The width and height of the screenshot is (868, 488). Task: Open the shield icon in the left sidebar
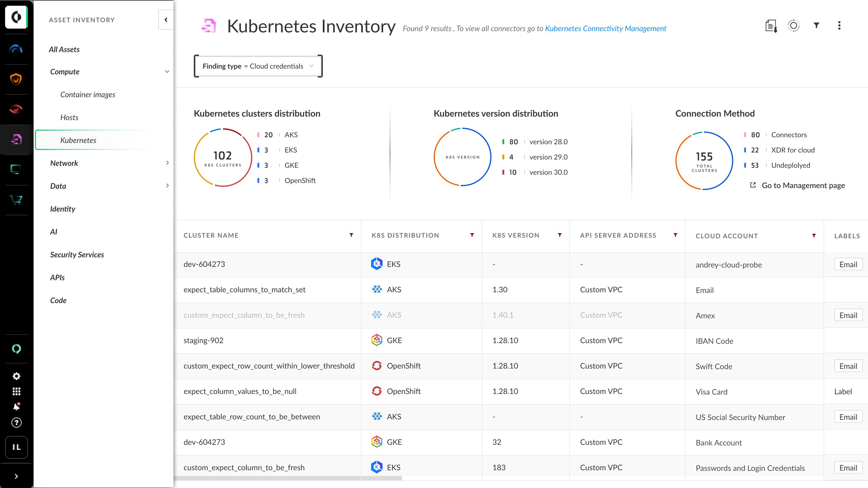(x=16, y=79)
